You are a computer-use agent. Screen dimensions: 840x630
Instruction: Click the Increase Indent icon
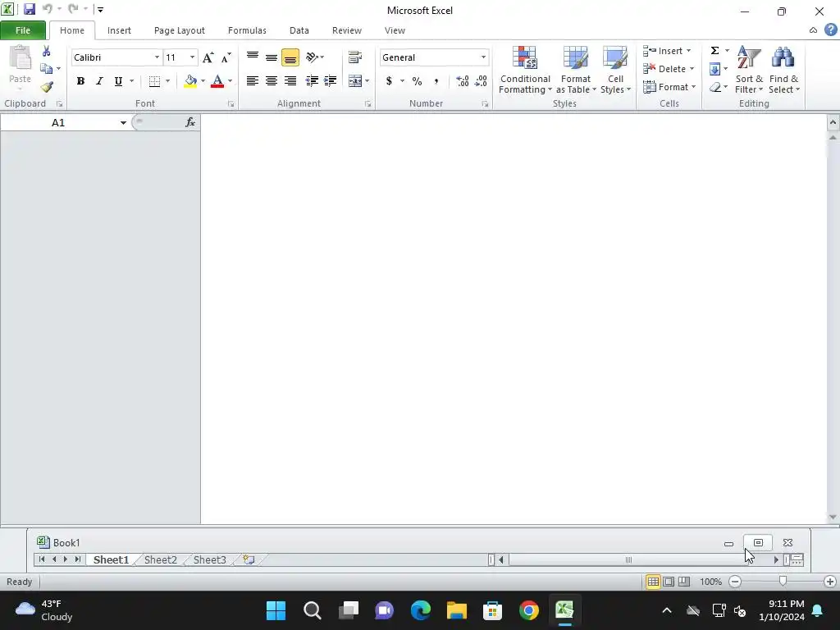point(330,81)
